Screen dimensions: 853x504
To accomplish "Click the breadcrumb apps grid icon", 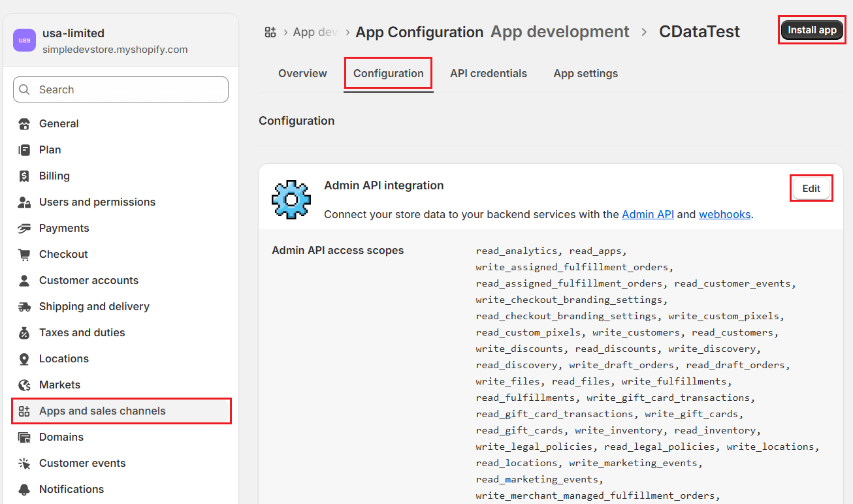I will point(270,32).
